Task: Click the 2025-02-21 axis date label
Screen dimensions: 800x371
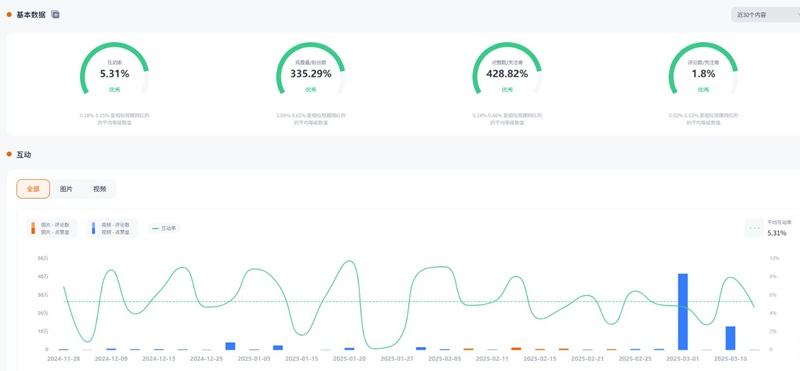Action: (588, 359)
